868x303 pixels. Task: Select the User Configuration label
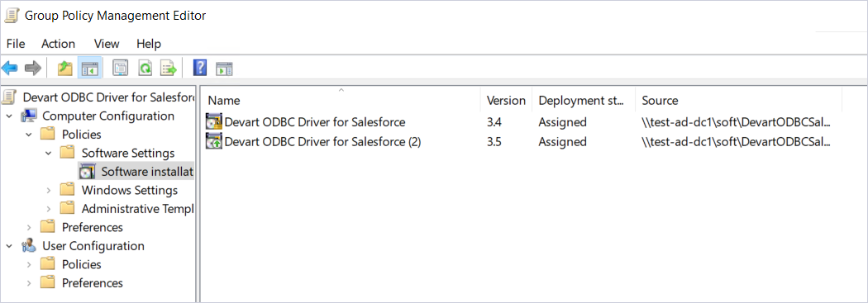(93, 246)
